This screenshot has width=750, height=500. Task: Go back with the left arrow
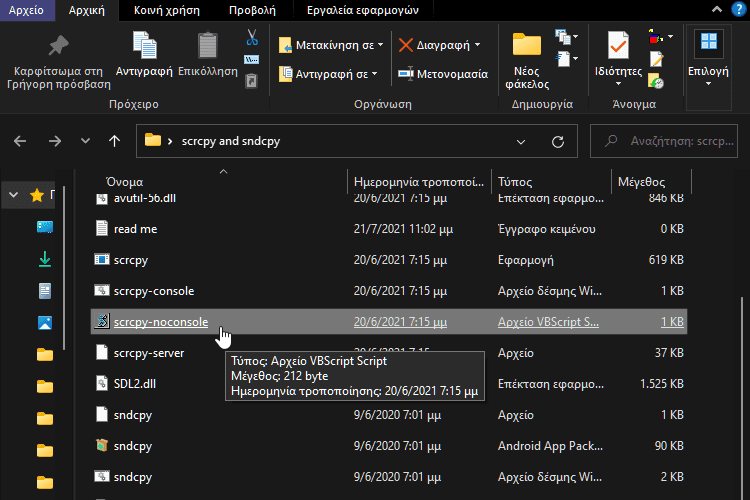tap(20, 141)
